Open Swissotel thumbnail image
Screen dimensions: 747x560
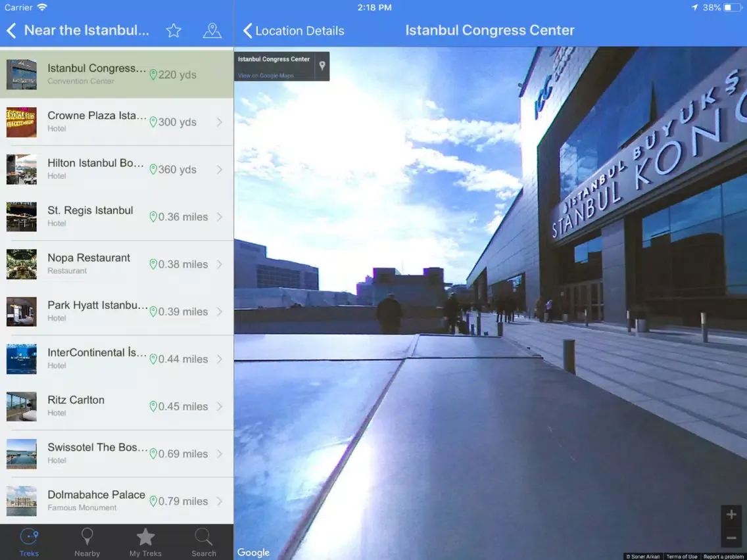coord(22,454)
